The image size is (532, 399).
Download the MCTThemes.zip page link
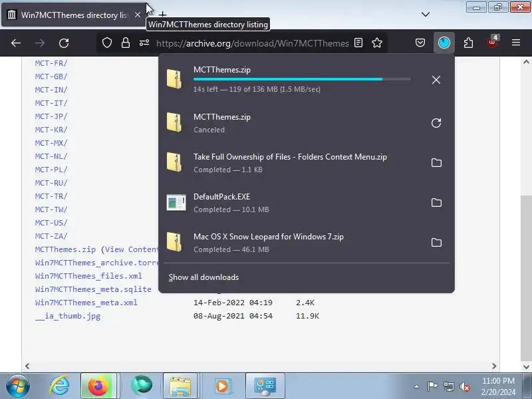[65, 249]
